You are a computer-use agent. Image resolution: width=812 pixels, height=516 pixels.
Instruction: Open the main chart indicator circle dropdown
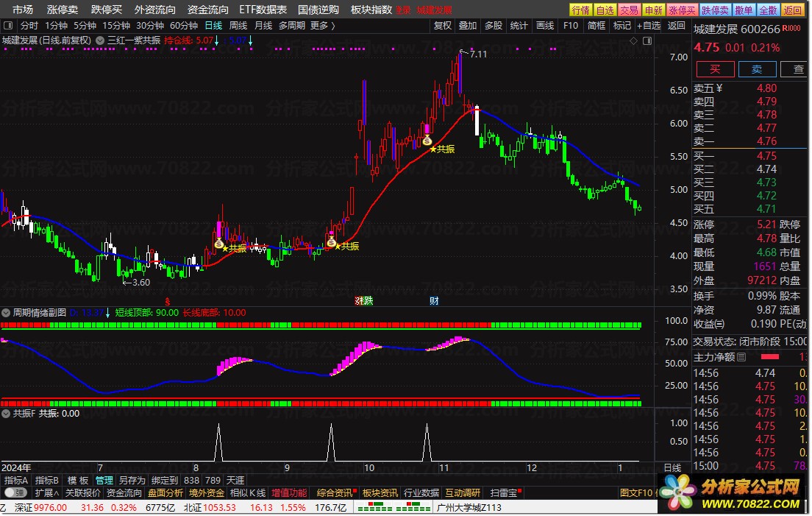pyautogui.click(x=100, y=40)
